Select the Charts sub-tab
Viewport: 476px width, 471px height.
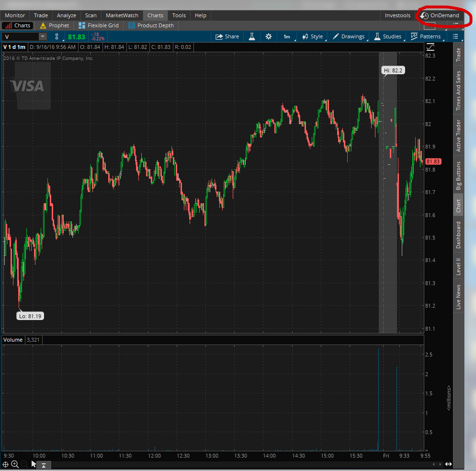18,25
